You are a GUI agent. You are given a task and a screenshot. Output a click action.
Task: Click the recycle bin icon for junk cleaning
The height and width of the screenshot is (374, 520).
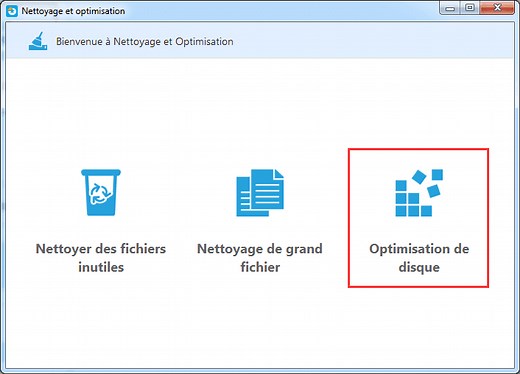(101, 192)
